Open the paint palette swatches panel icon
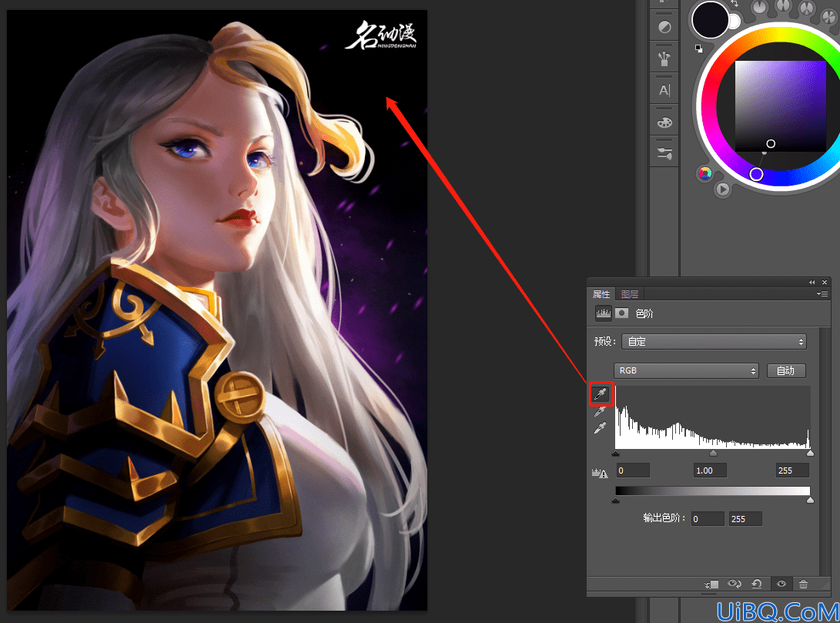 point(664,122)
